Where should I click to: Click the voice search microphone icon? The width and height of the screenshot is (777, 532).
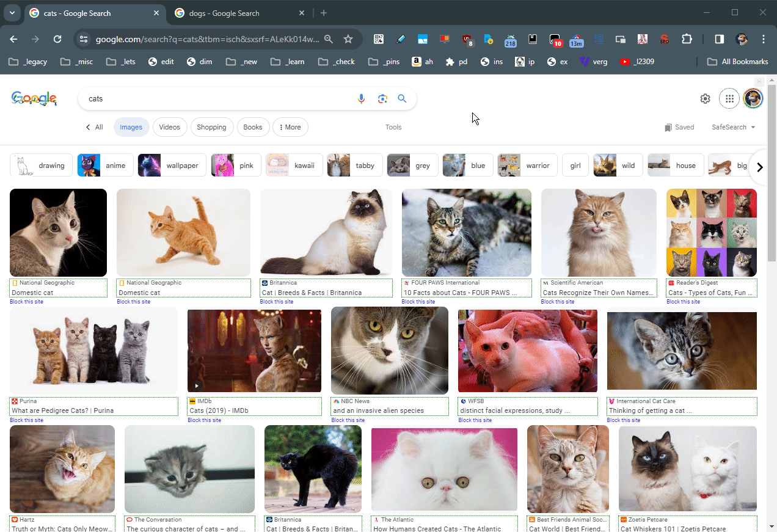(362, 99)
